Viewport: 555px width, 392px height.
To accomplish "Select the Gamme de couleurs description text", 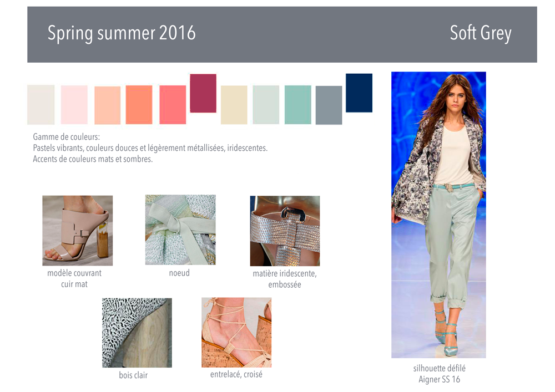I will pos(150,147).
